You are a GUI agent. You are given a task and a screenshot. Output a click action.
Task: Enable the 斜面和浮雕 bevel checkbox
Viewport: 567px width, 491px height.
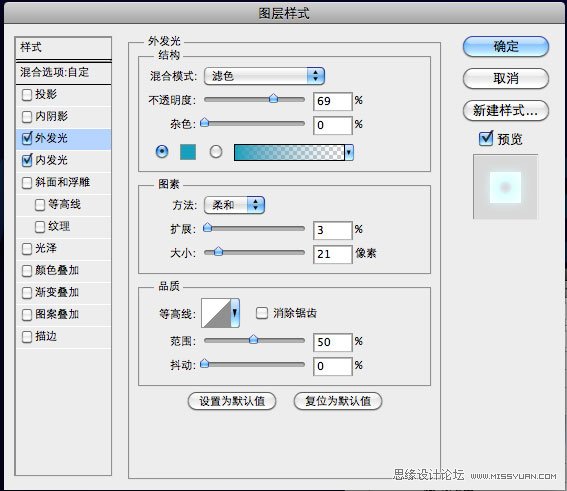(x=27, y=183)
